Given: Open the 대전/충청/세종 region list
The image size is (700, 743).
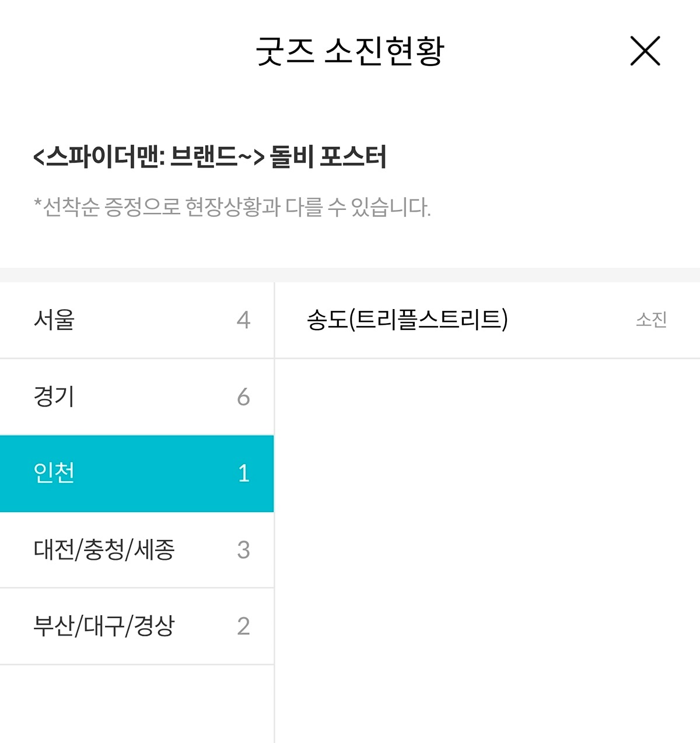Looking at the screenshot, I should click(x=136, y=550).
